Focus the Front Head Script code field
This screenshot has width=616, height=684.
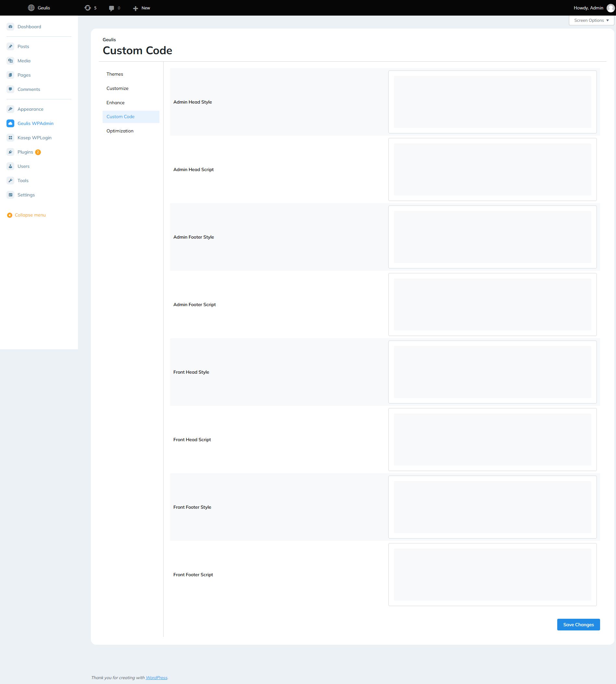[493, 440]
